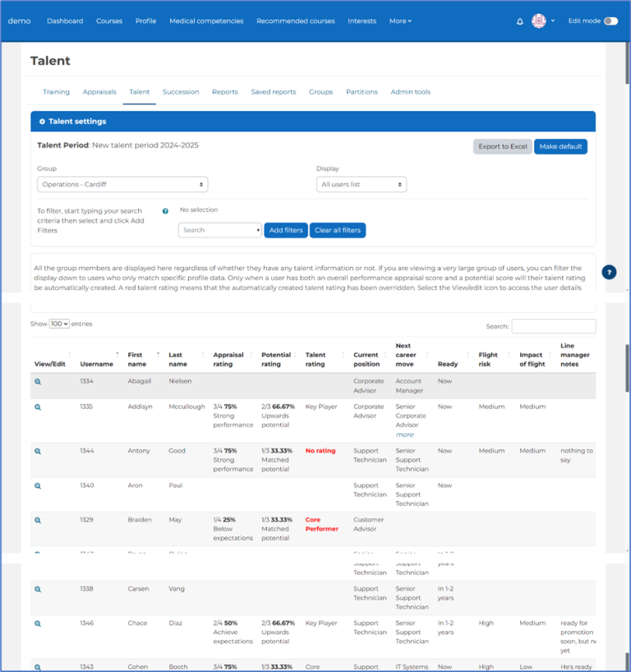Viewport: 631px width, 672px height.
Task: Open view/edit for Aron Paul
Action: [38, 486]
